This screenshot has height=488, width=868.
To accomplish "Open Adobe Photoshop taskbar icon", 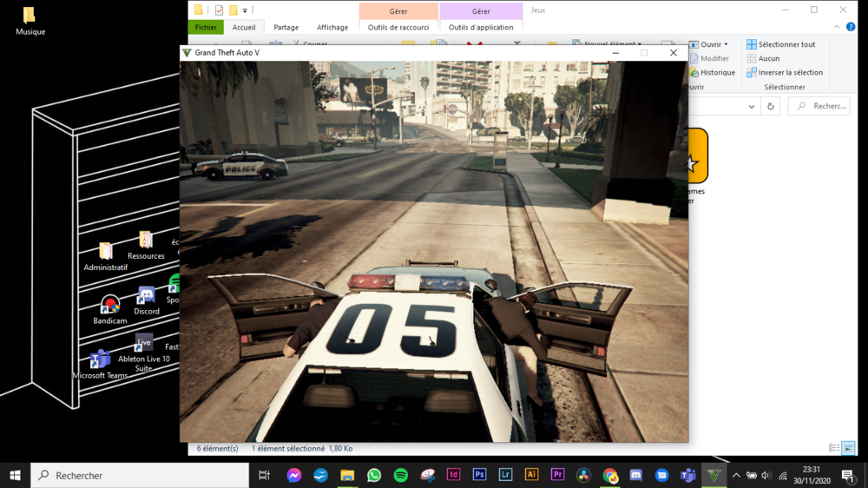I will 479,476.
